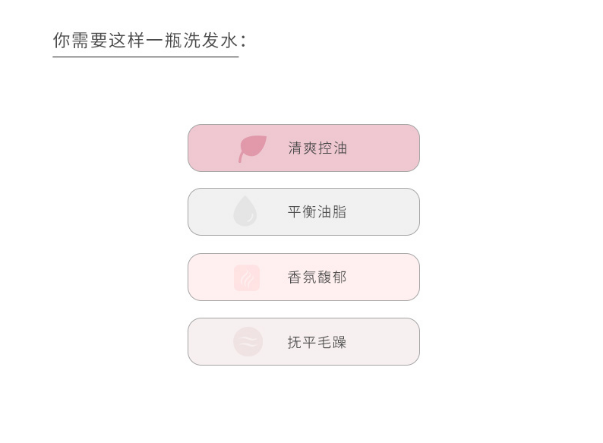
Task: Click the underline beneath the heading
Action: pyautogui.click(x=145, y=57)
